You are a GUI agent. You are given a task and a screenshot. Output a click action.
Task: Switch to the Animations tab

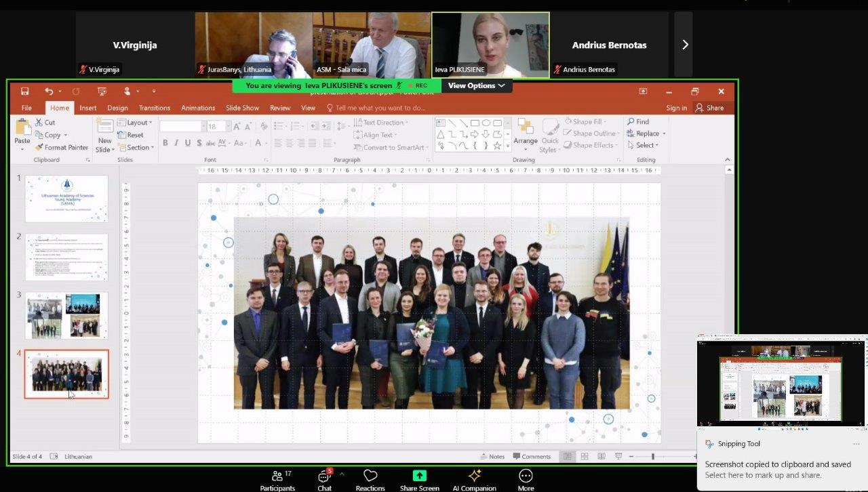198,108
